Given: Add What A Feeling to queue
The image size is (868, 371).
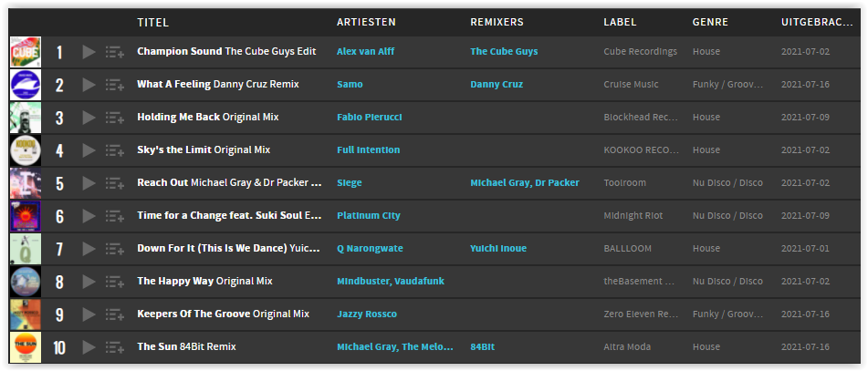Looking at the screenshot, I should point(115,85).
